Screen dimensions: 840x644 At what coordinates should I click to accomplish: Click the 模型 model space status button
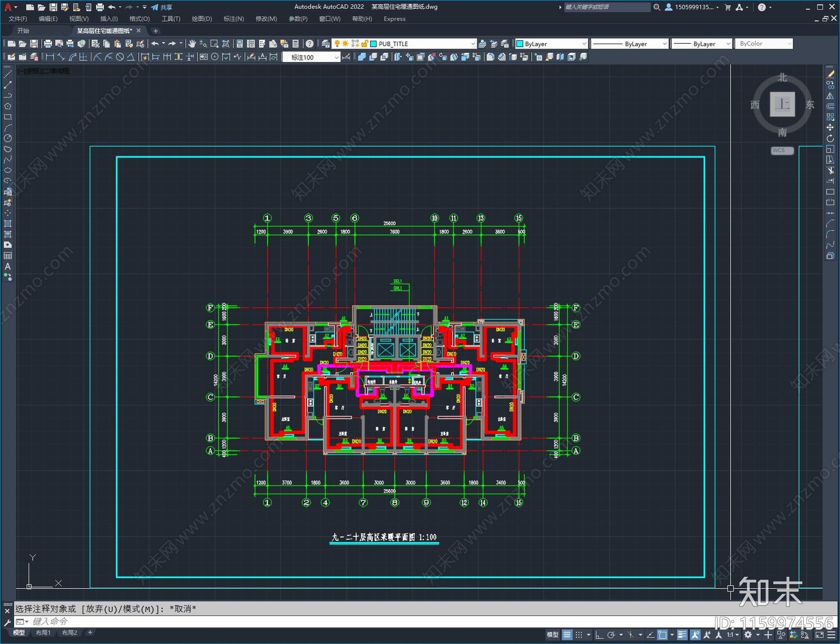pyautogui.click(x=552, y=635)
